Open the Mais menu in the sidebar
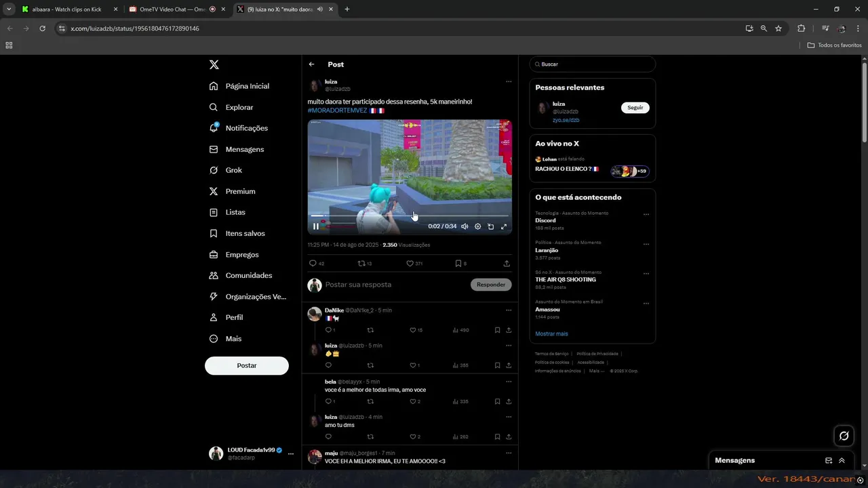Image resolution: width=868 pixels, height=488 pixels. (225, 338)
